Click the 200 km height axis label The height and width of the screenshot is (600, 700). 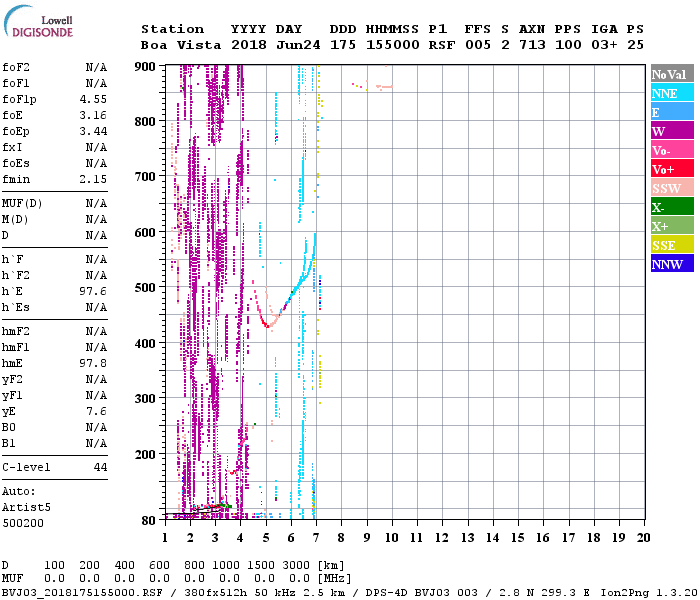[145, 454]
